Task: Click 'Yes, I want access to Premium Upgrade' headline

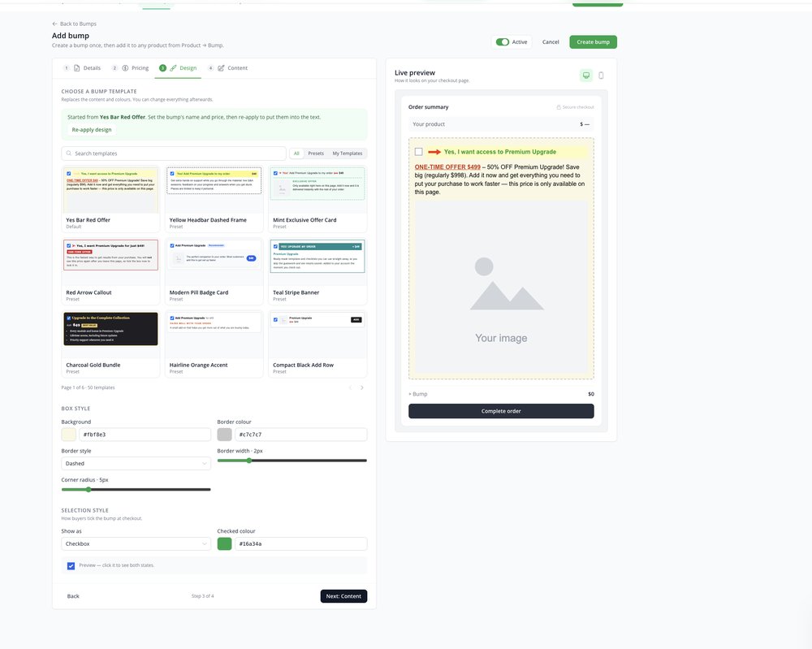Action: pos(499,152)
